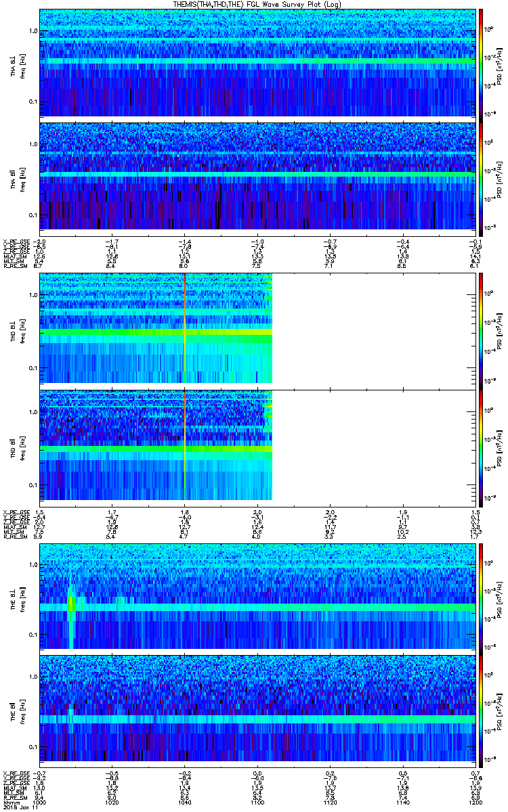508x812 pixels.
Task: Click the THE B-parallel spectrogram panel
Action: pos(257,706)
